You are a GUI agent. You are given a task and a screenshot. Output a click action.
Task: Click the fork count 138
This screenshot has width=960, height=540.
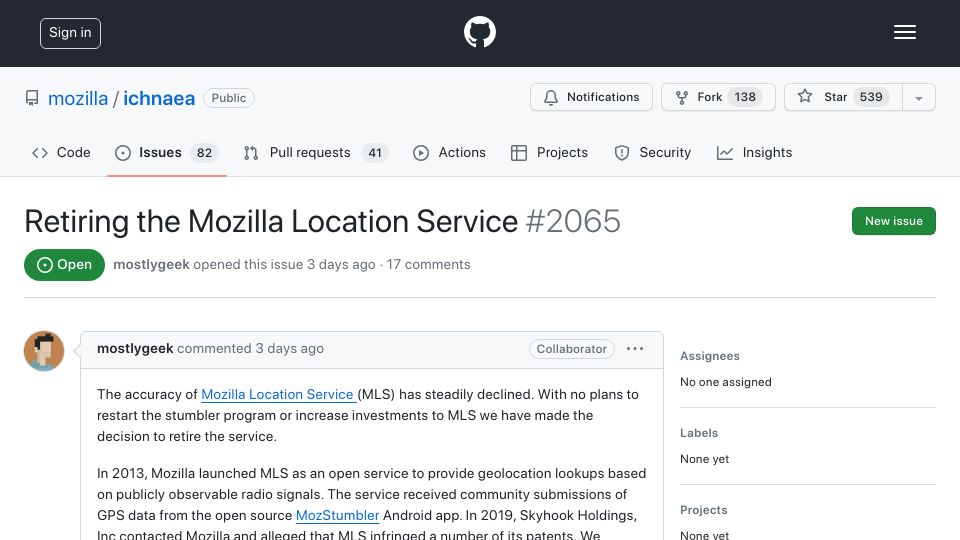click(x=745, y=97)
